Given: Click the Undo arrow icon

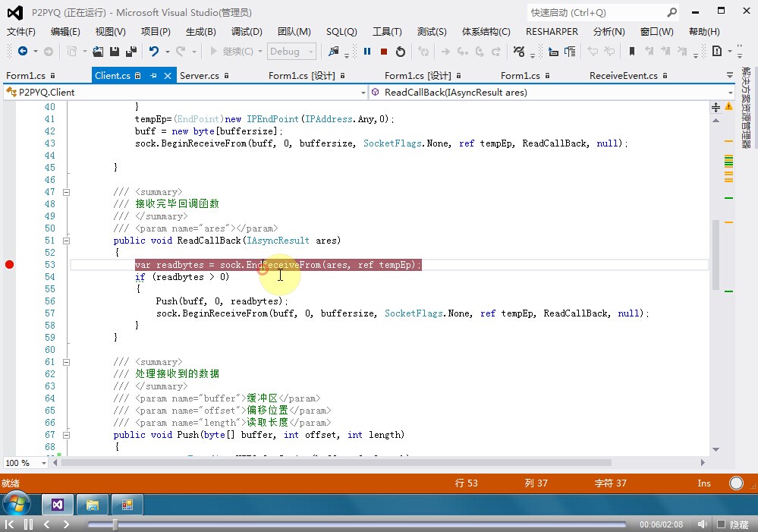Looking at the screenshot, I should [154, 52].
